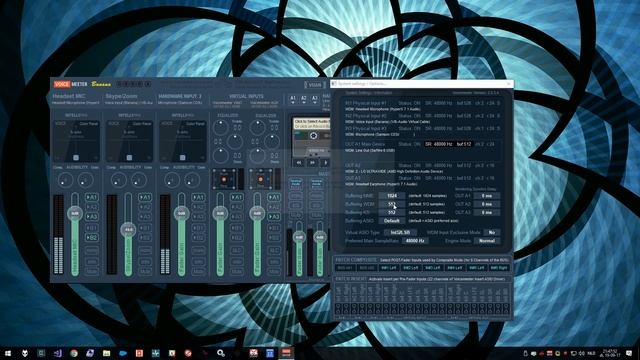Open the A1 hardware output device selector
This screenshot has height=360, width=640.
[293, 100]
